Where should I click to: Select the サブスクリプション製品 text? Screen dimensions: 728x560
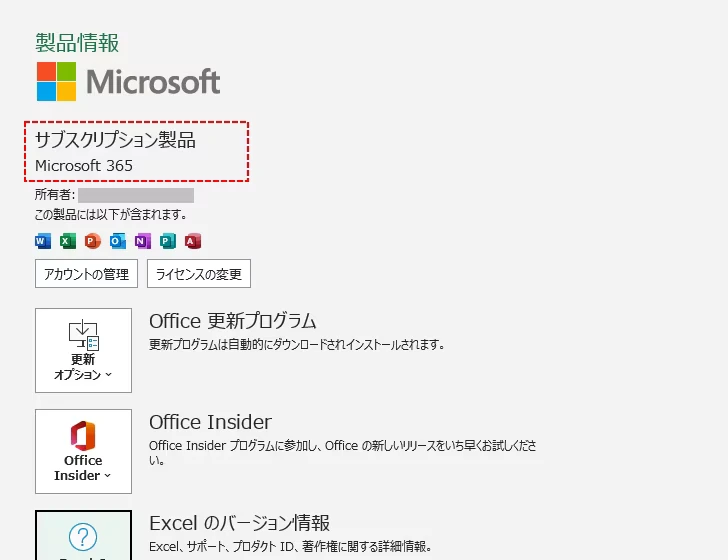(x=115, y=140)
